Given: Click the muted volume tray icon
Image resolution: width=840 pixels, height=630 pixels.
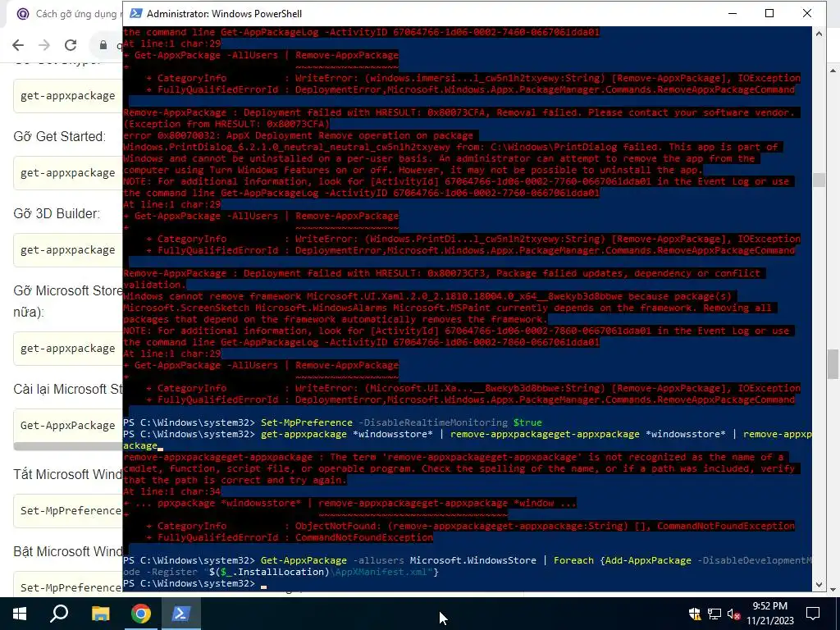Looking at the screenshot, I should (734, 614).
